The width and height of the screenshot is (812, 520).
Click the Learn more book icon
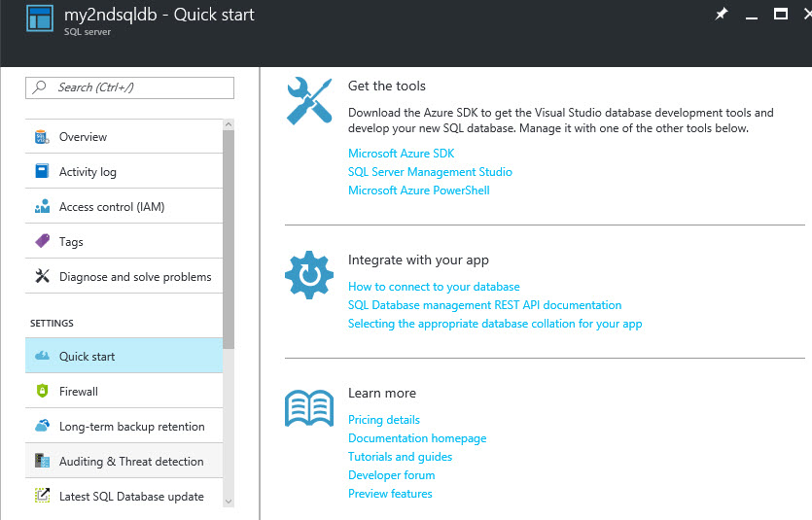309,408
